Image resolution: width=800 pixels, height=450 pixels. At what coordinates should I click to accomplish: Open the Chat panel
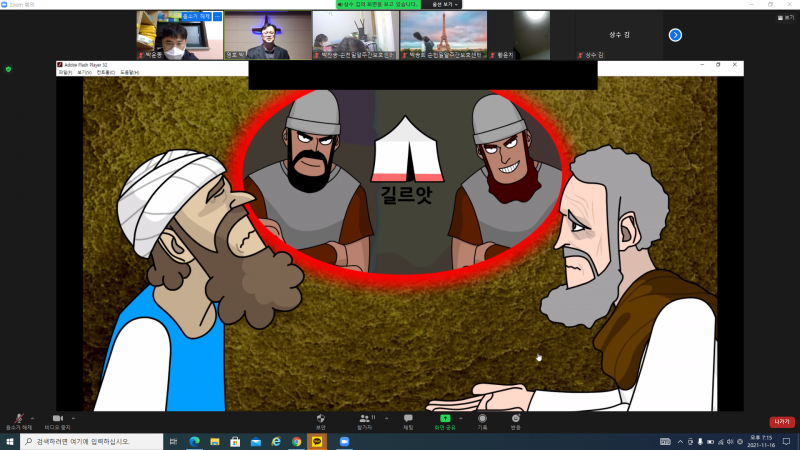tap(408, 421)
